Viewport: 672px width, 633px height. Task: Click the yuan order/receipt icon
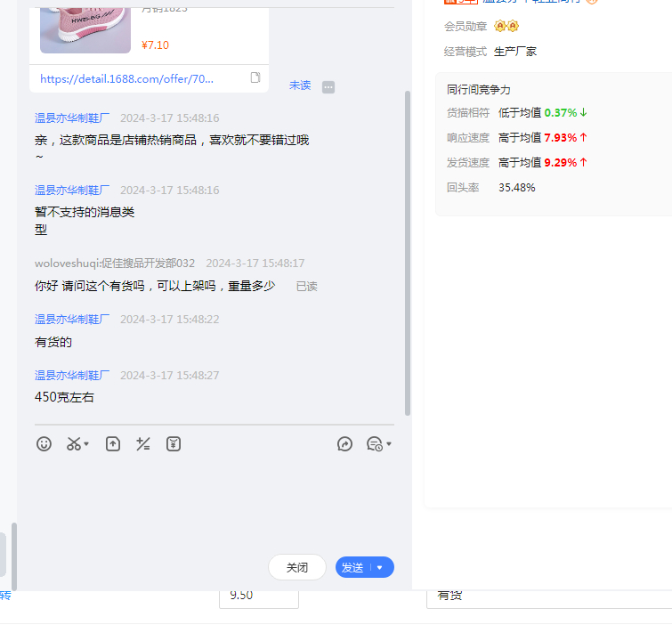click(174, 443)
